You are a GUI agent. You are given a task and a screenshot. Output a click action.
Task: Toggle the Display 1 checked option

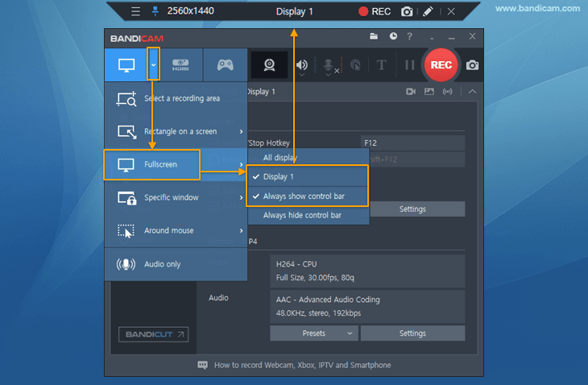(308, 176)
